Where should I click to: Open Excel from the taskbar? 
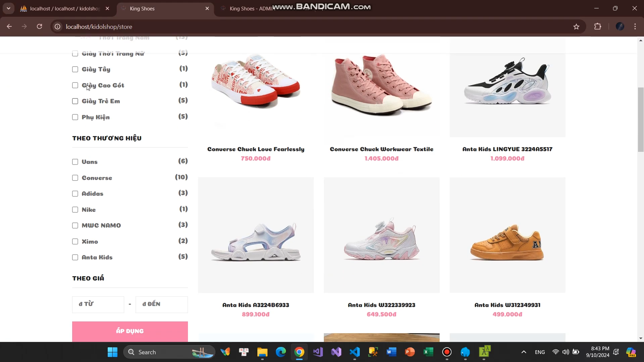tap(428, 352)
